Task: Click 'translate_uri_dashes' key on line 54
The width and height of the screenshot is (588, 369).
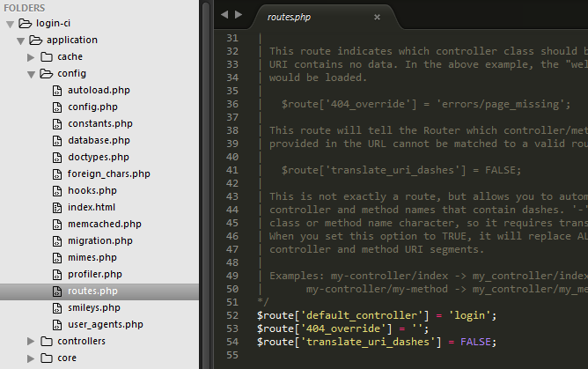Action: point(368,342)
